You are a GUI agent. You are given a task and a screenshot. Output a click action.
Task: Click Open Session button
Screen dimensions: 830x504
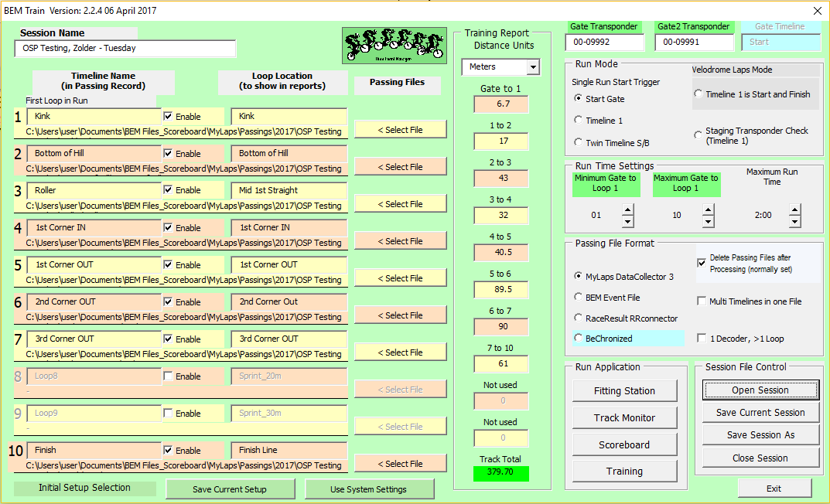(760, 390)
